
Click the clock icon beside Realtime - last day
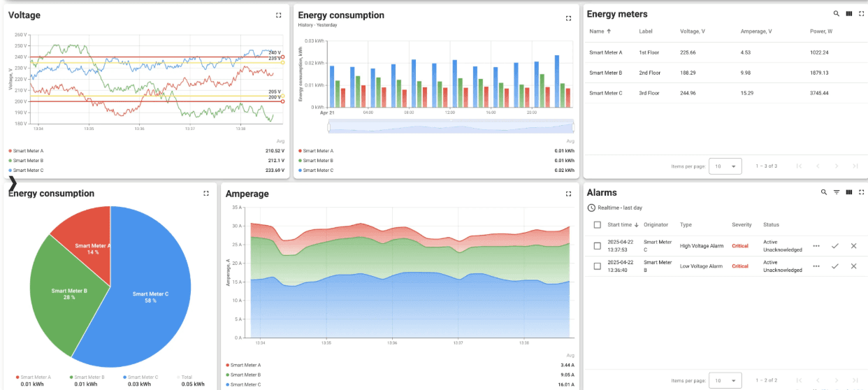(x=591, y=208)
